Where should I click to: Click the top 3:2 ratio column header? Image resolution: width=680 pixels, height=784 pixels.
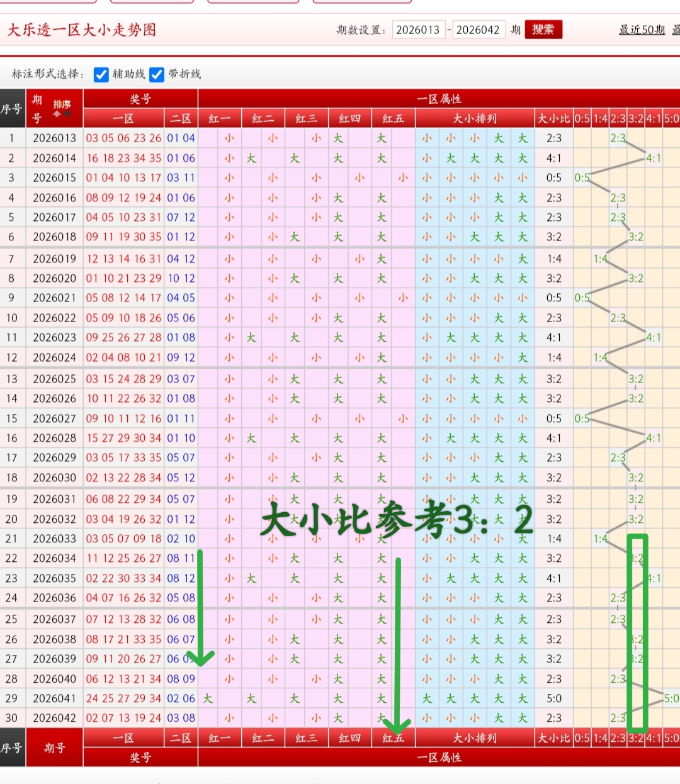click(636, 118)
